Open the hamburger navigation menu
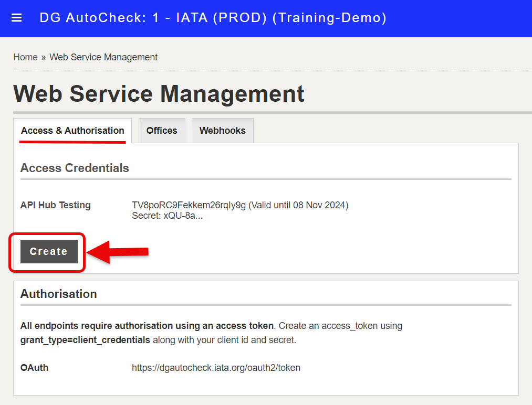532x405 pixels. click(17, 18)
